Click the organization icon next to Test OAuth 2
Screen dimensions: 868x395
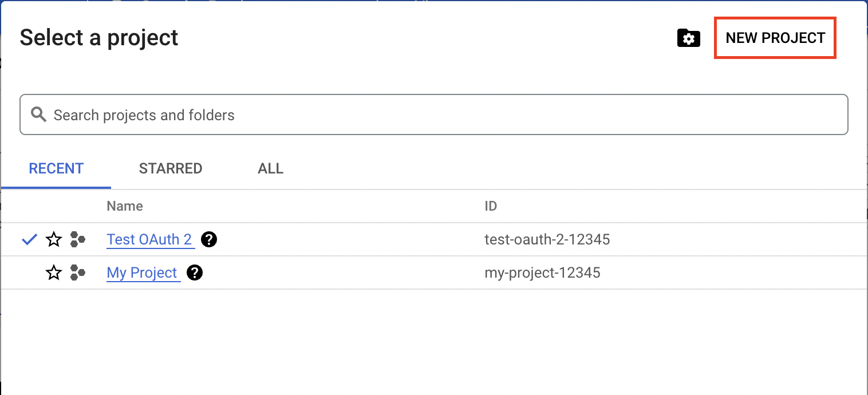(x=78, y=239)
